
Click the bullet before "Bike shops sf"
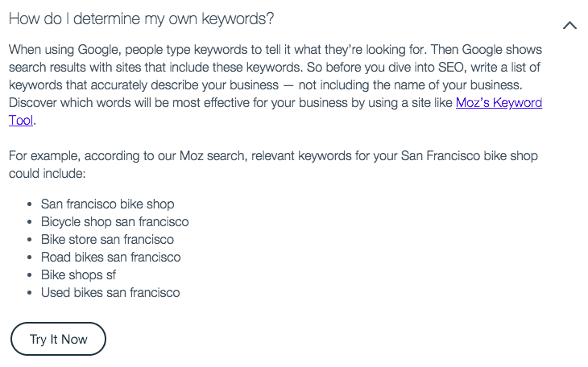pos(30,275)
